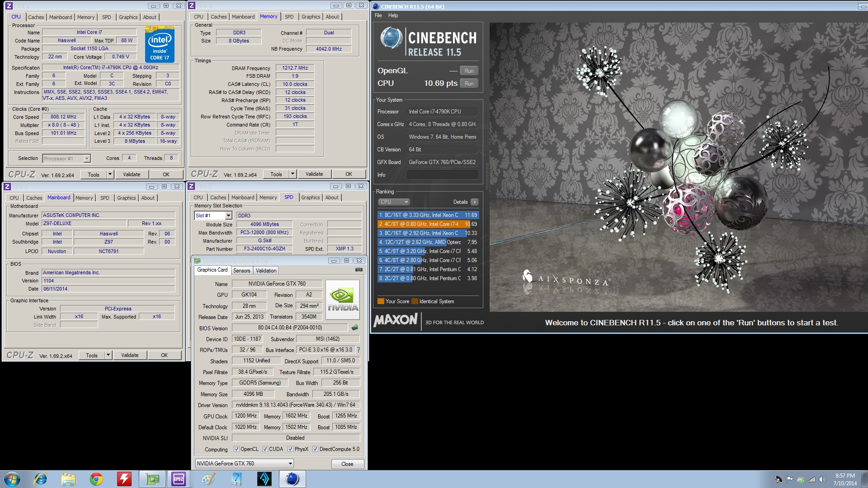Click Close button in GPU-Z
Viewport: 868px width, 488px height.
pos(347,464)
